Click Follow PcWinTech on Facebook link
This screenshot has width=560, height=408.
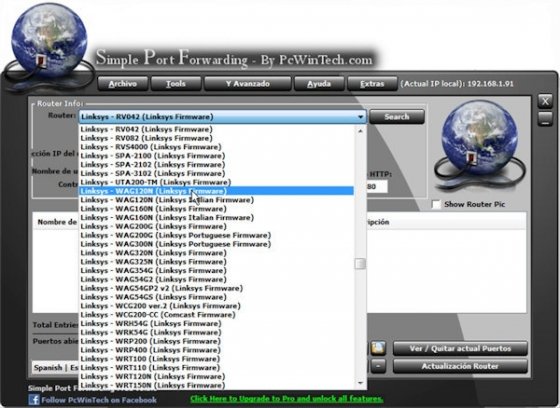[x=99, y=400]
